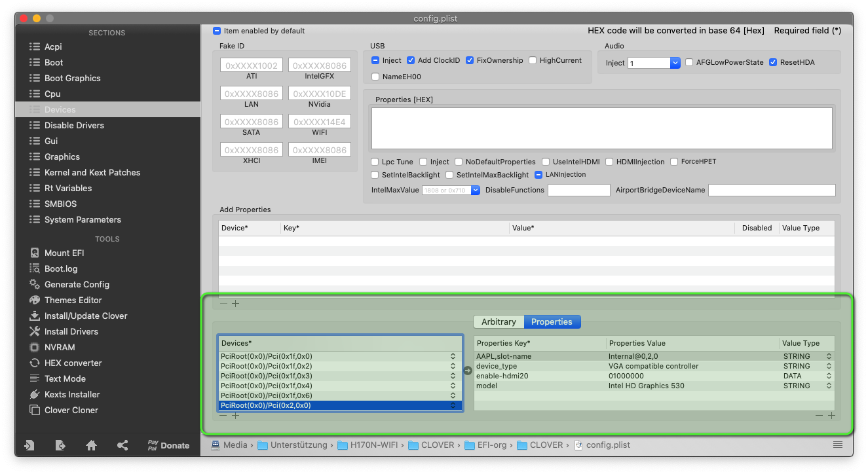Open stepper for PciRoot(0x0)/Pci(0x1f,0x0) device
The height and width of the screenshot is (474, 868).
453,356
